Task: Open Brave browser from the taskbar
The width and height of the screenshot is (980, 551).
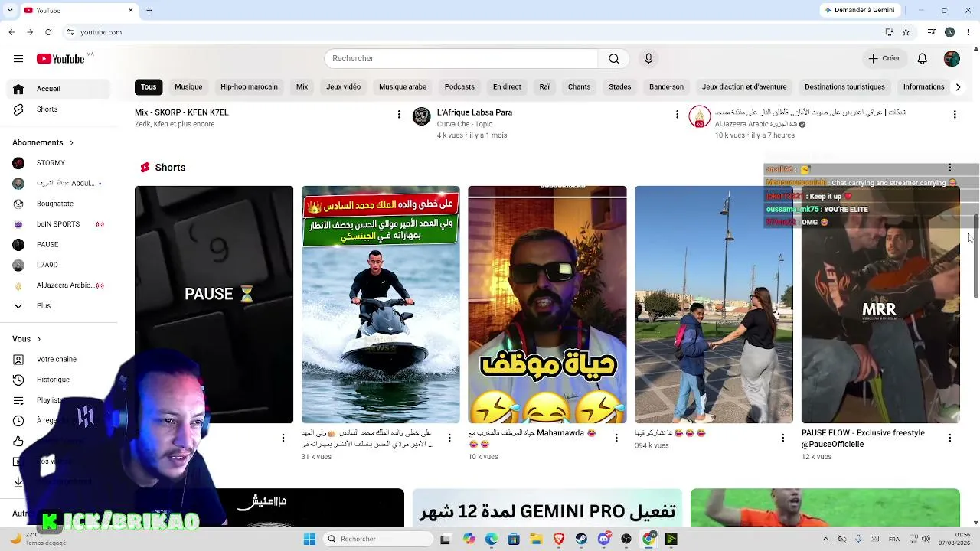Action: (559, 539)
